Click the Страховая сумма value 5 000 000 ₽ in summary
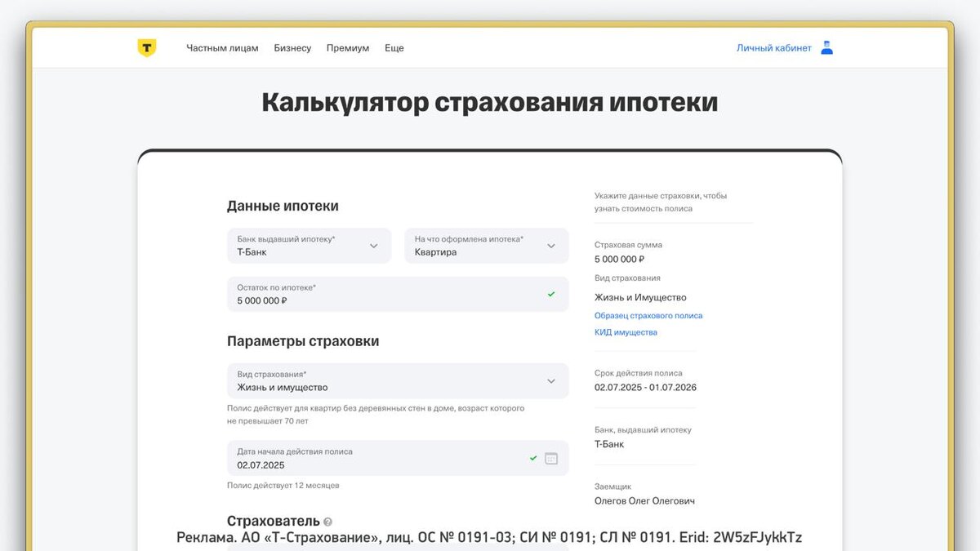This screenshot has width=980, height=551. tap(620, 260)
